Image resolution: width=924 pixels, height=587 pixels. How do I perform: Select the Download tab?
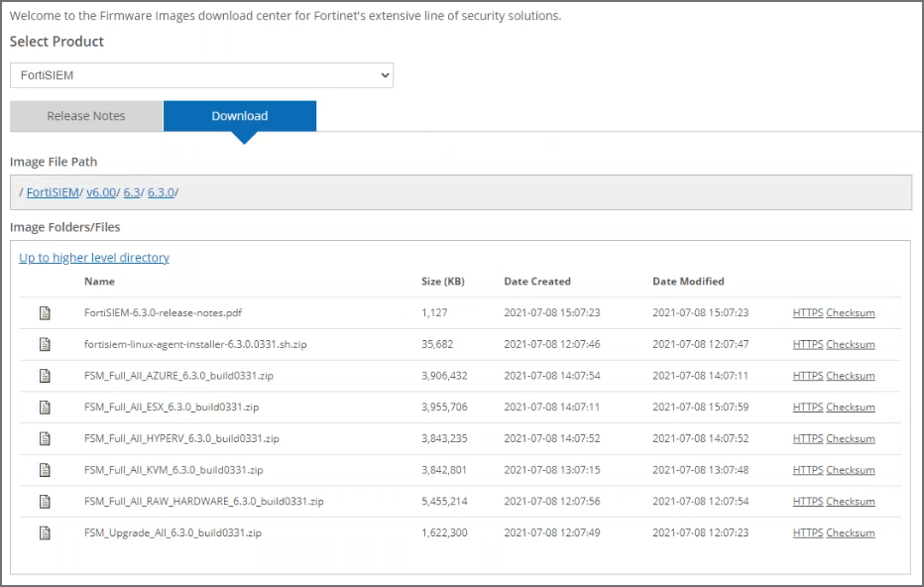pyautogui.click(x=240, y=116)
